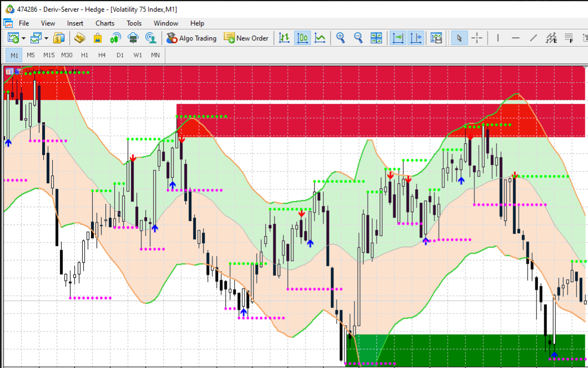Image resolution: width=588 pixels, height=368 pixels.
Task: Switch to the MN monthly timeframe
Action: tap(155, 55)
